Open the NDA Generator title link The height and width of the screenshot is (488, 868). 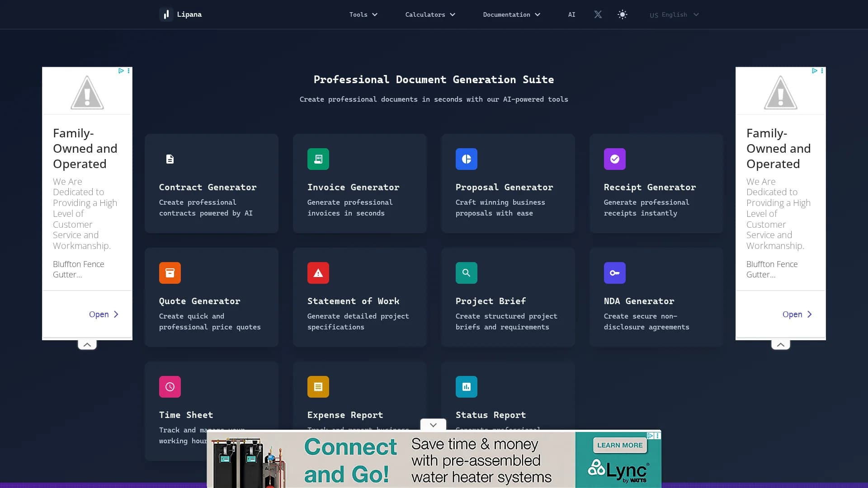[x=639, y=301]
